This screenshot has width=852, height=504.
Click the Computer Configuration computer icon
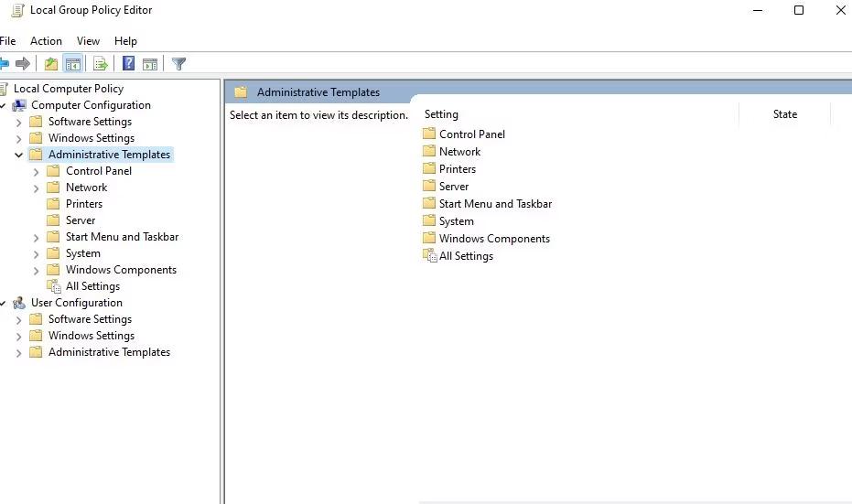point(19,105)
